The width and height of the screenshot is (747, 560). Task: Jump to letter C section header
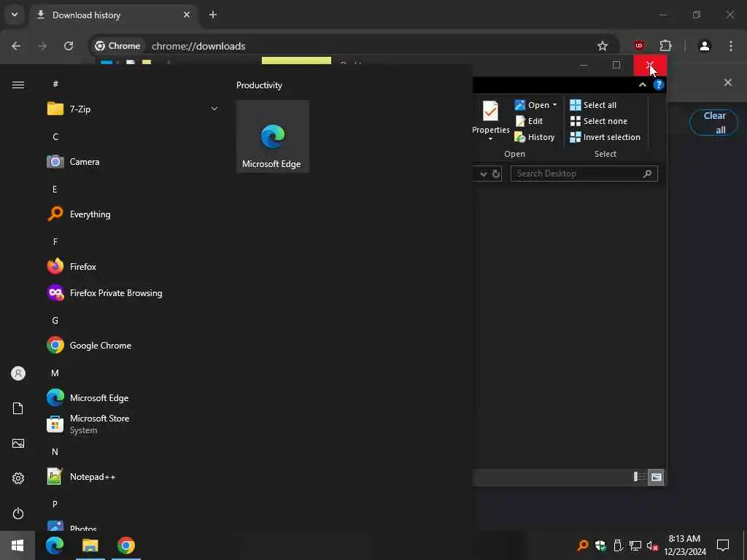(x=55, y=136)
